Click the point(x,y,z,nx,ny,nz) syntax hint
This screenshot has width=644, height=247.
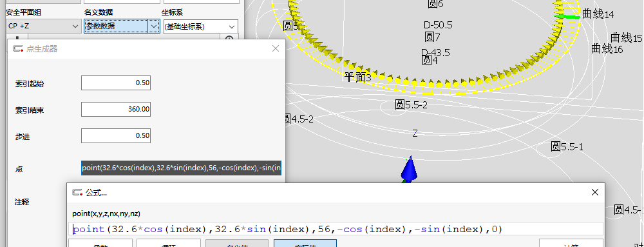[x=106, y=213]
